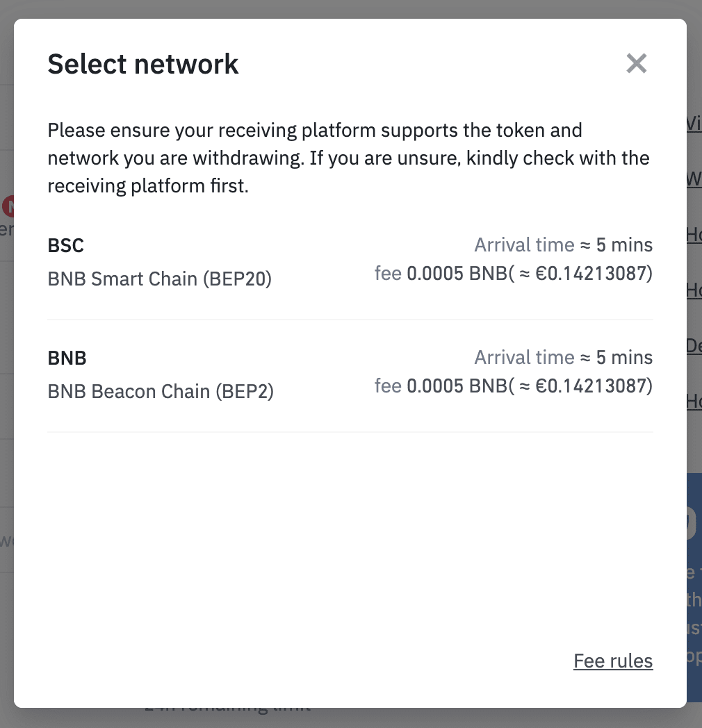Choose BNB Beacon Chain (BEP2) option
Screen dimensions: 702x728
click(x=161, y=392)
